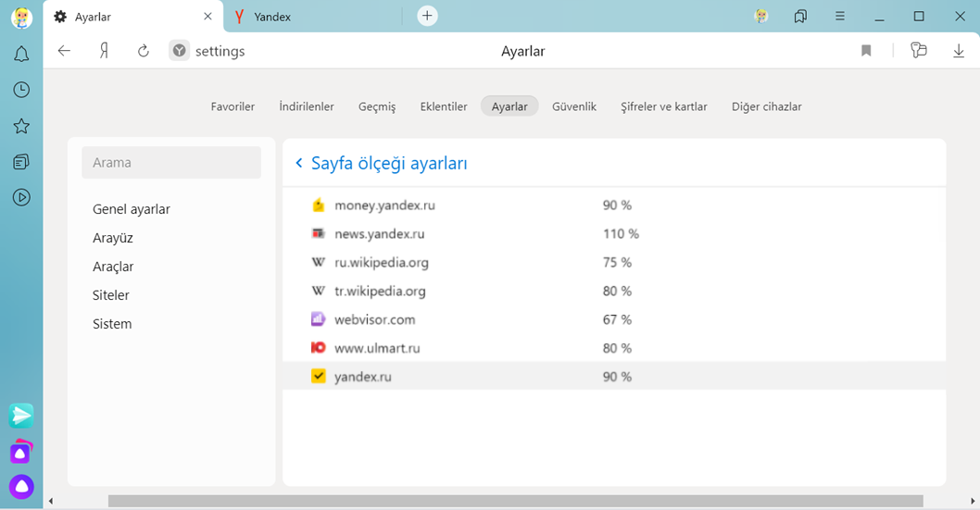The image size is (980, 510).
Task: Click the yandex.ru yellow favicon
Action: (x=318, y=376)
